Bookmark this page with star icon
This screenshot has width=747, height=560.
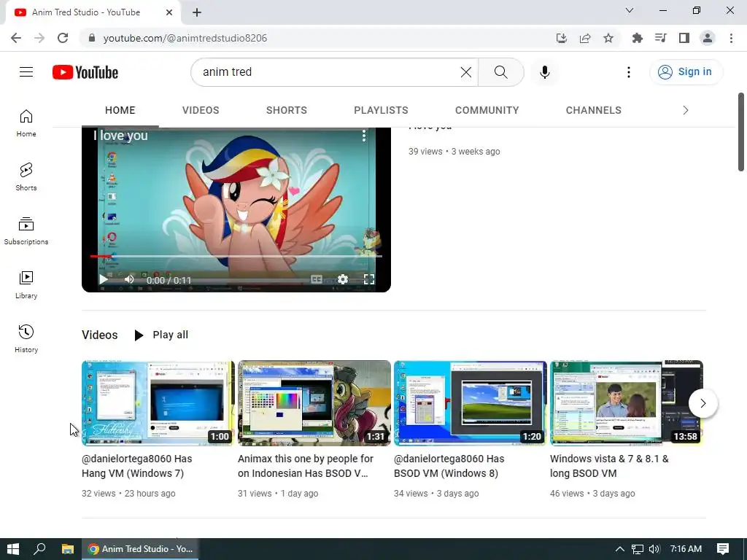pyautogui.click(x=608, y=38)
